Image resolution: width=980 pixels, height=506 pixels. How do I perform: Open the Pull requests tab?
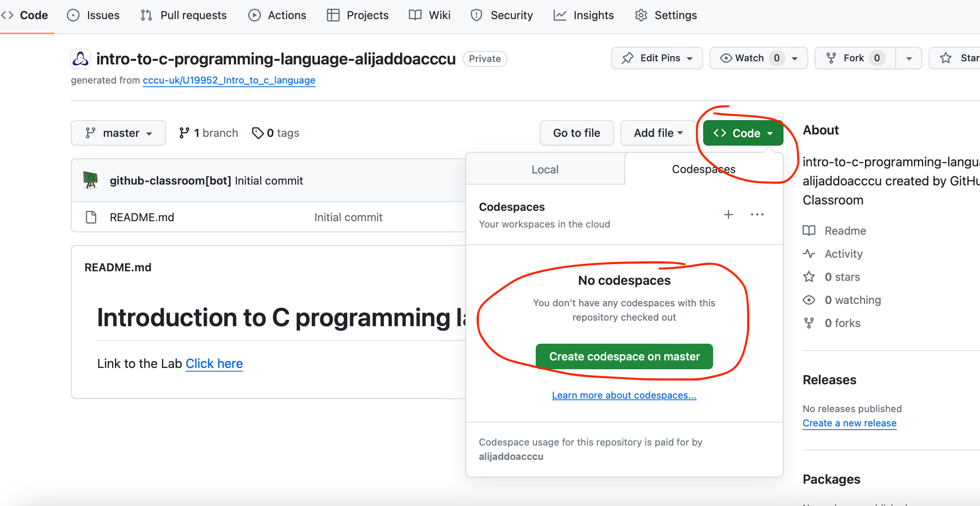(x=184, y=15)
